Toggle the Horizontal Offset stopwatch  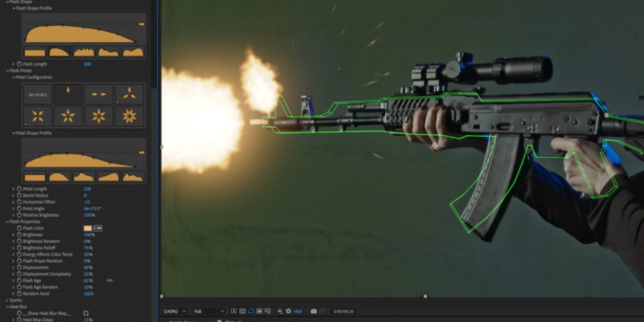point(19,202)
